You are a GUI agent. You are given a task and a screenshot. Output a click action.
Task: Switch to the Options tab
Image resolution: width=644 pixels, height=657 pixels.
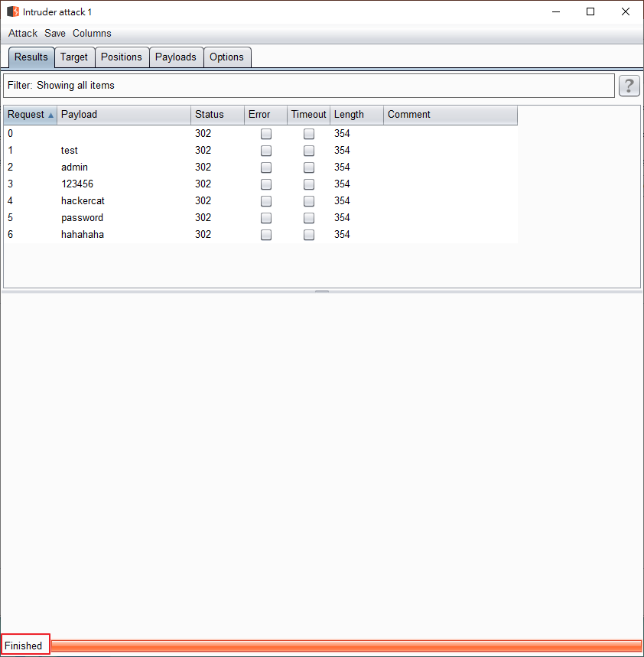click(226, 57)
